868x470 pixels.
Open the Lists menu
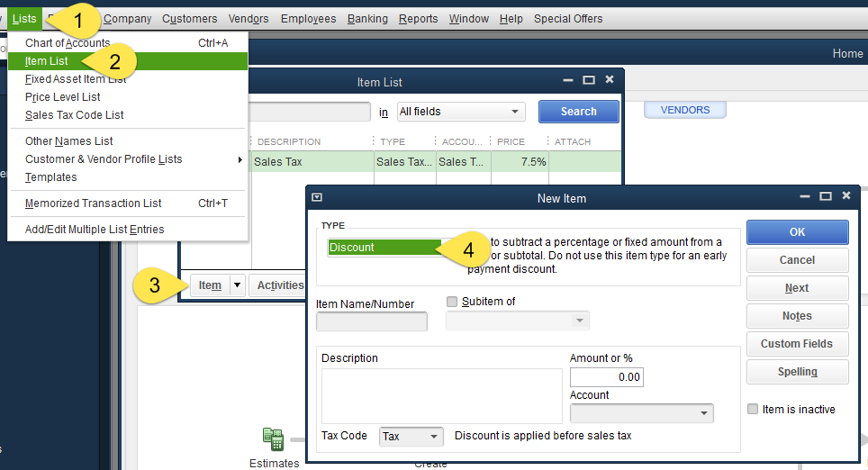(x=24, y=19)
